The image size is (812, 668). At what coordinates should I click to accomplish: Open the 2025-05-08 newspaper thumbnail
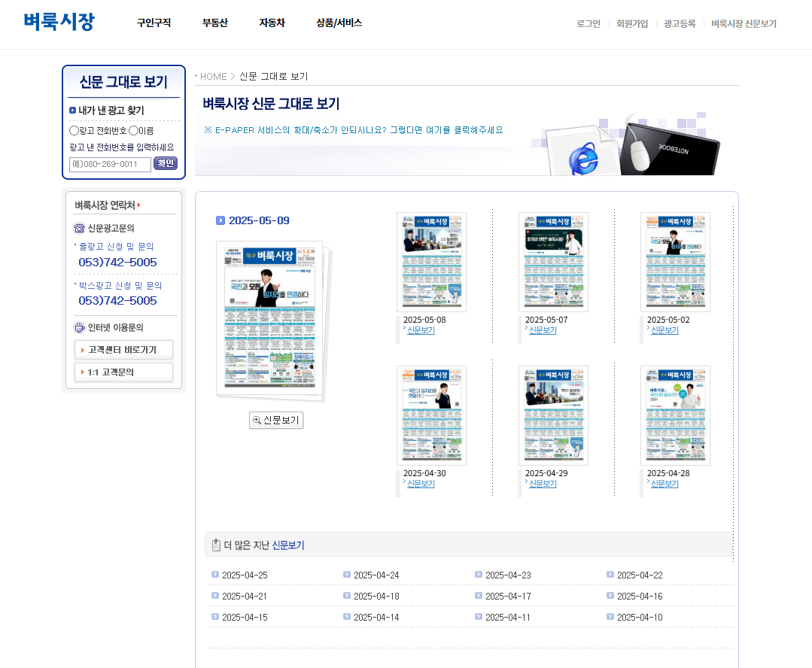[x=431, y=262]
